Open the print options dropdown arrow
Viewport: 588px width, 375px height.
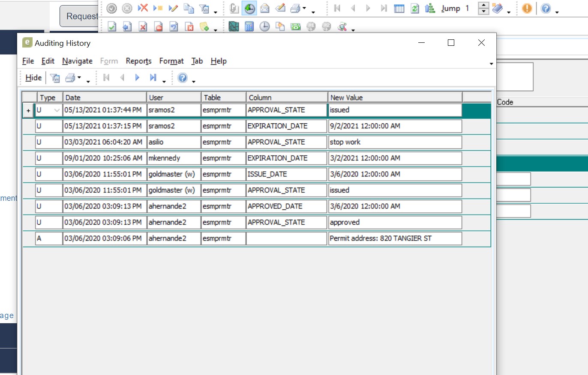point(79,77)
